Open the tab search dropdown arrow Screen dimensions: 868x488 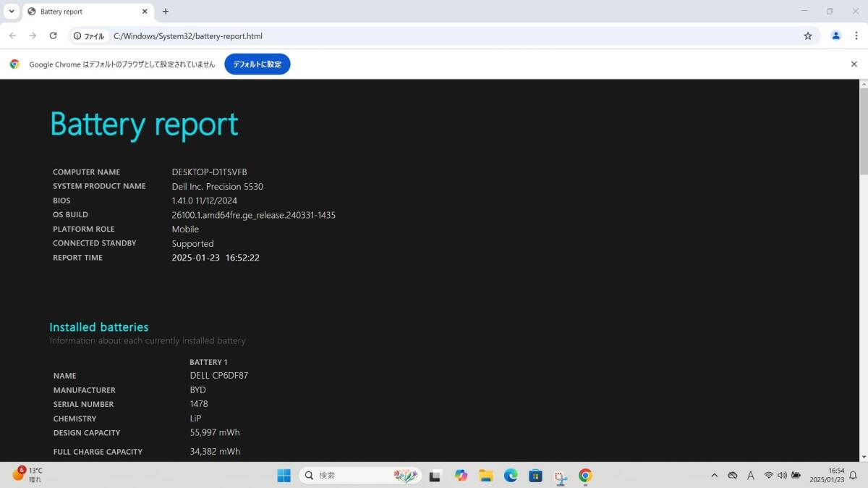tap(12, 12)
